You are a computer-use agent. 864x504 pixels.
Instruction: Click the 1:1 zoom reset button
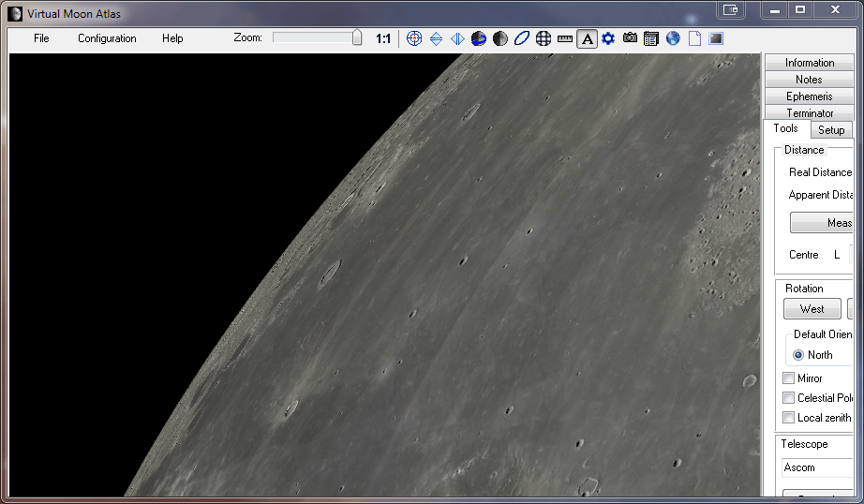[383, 38]
